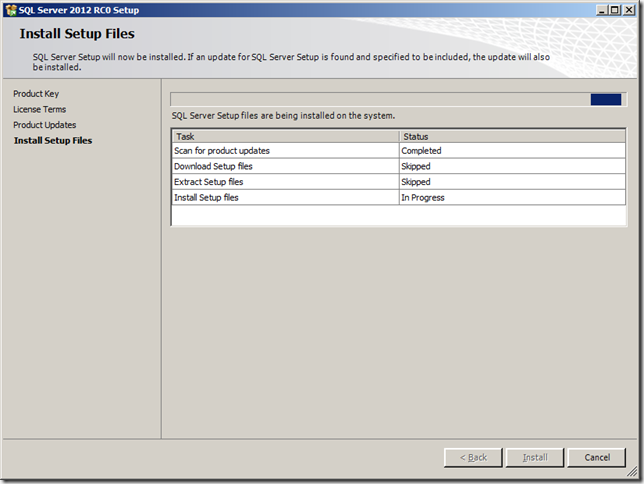
Task: Select the License Terms step
Action: [39, 109]
